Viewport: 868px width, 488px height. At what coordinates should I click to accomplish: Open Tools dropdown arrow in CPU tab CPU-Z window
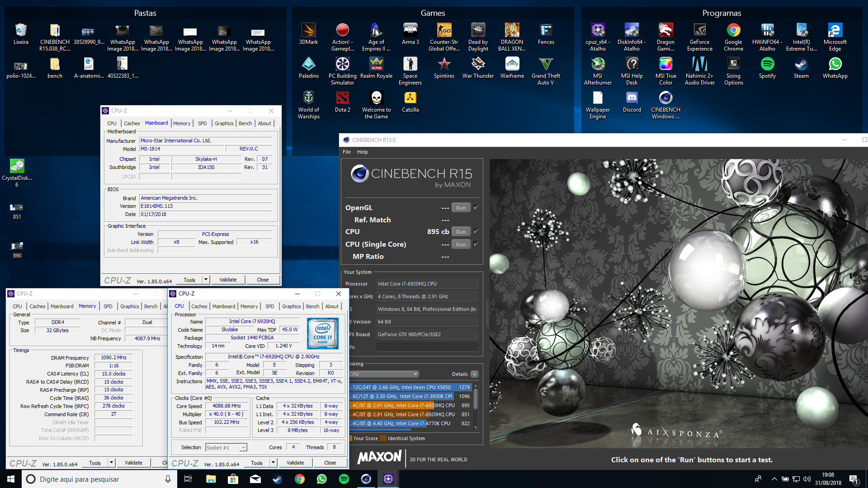tap(273, 463)
